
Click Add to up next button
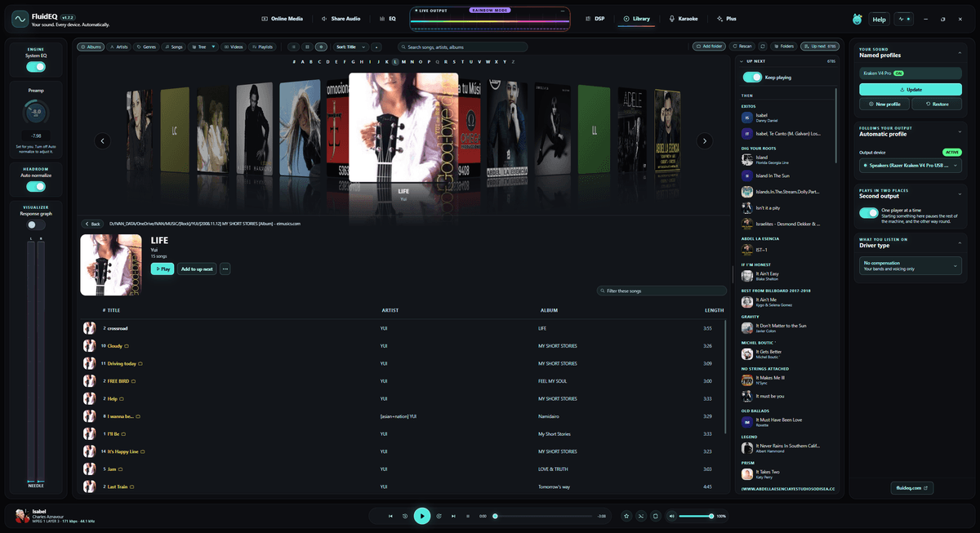tap(197, 269)
